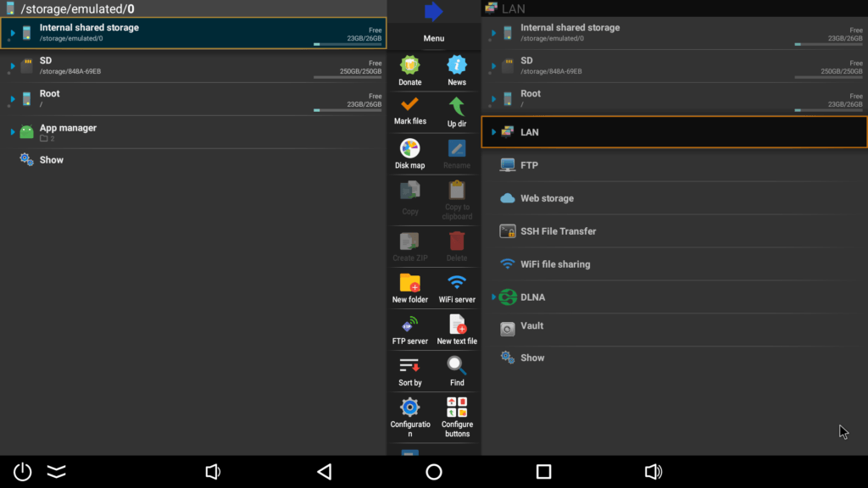Start the FTP server
The width and height of the screenshot is (868, 488).
click(409, 329)
